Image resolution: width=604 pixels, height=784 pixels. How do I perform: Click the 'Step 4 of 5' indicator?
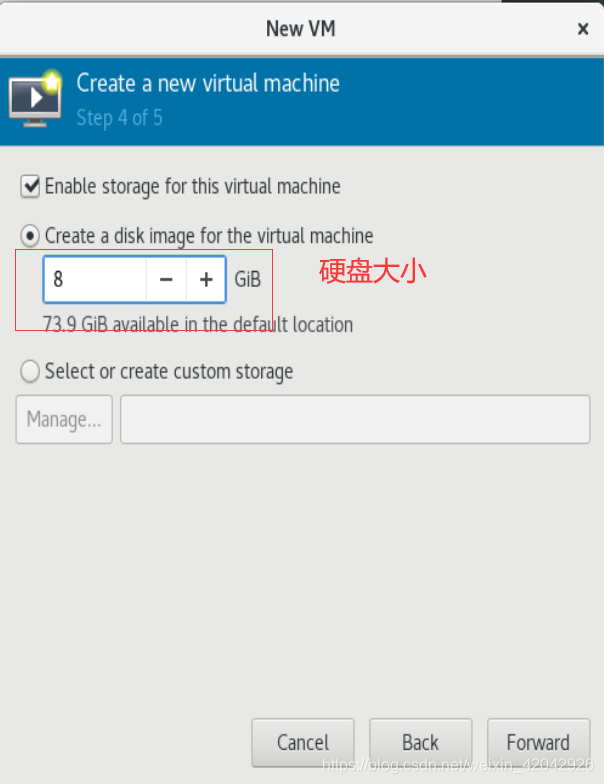pyautogui.click(x=120, y=118)
